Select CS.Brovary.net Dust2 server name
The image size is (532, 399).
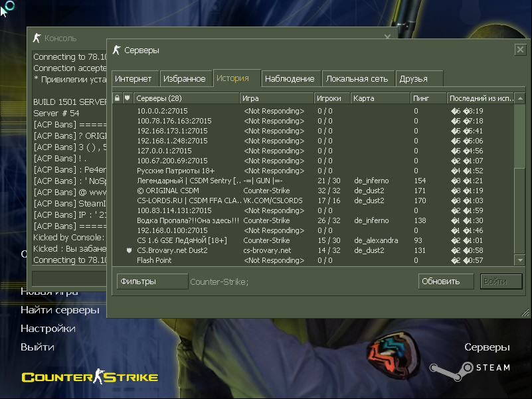pos(172,250)
